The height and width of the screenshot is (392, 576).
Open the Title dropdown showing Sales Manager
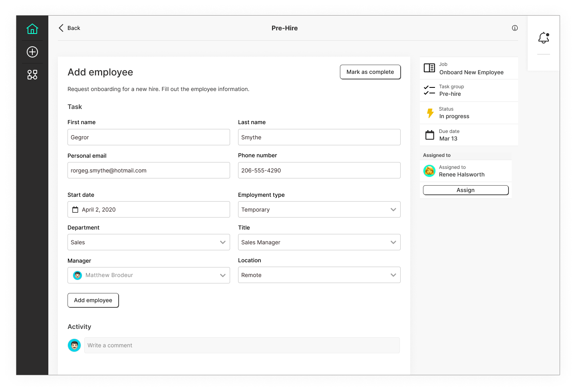pos(319,242)
